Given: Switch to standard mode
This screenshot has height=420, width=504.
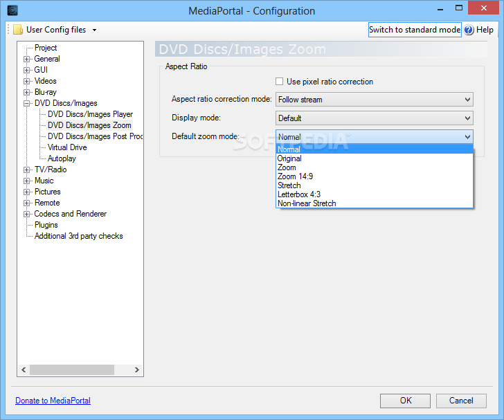Looking at the screenshot, I should point(415,30).
